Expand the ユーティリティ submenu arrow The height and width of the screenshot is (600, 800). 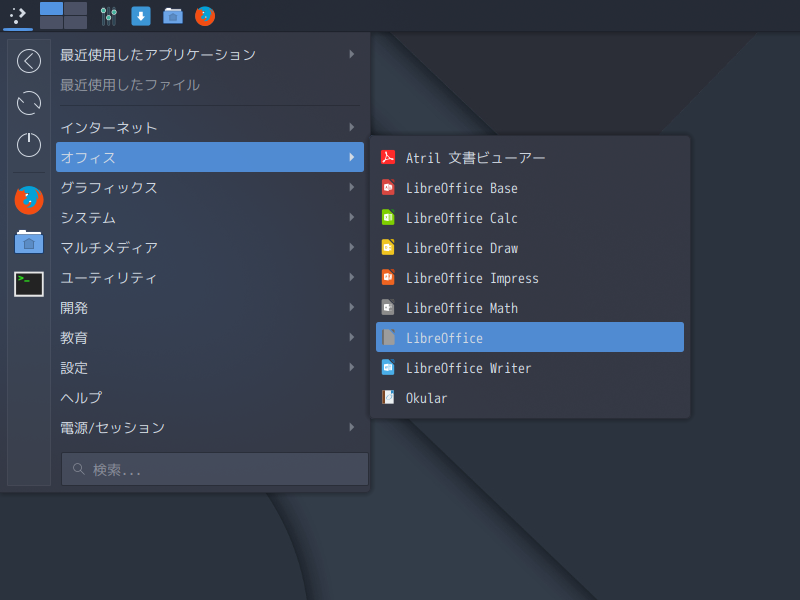[x=352, y=277]
